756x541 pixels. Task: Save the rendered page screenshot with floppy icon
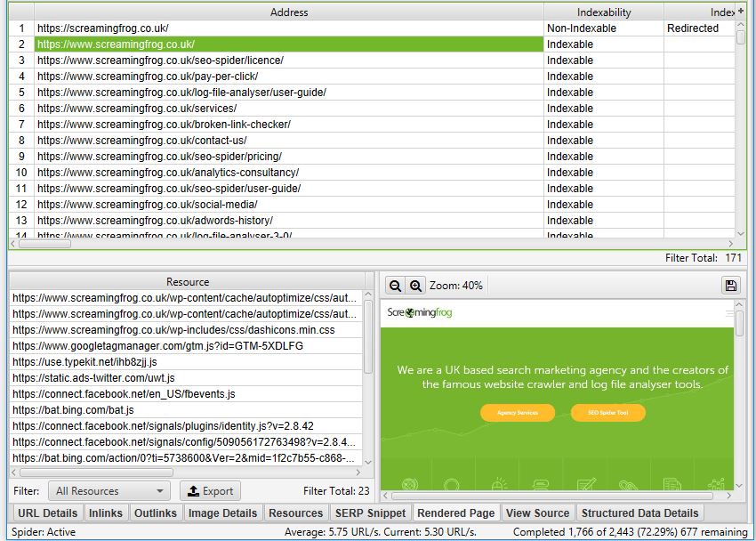coord(731,286)
